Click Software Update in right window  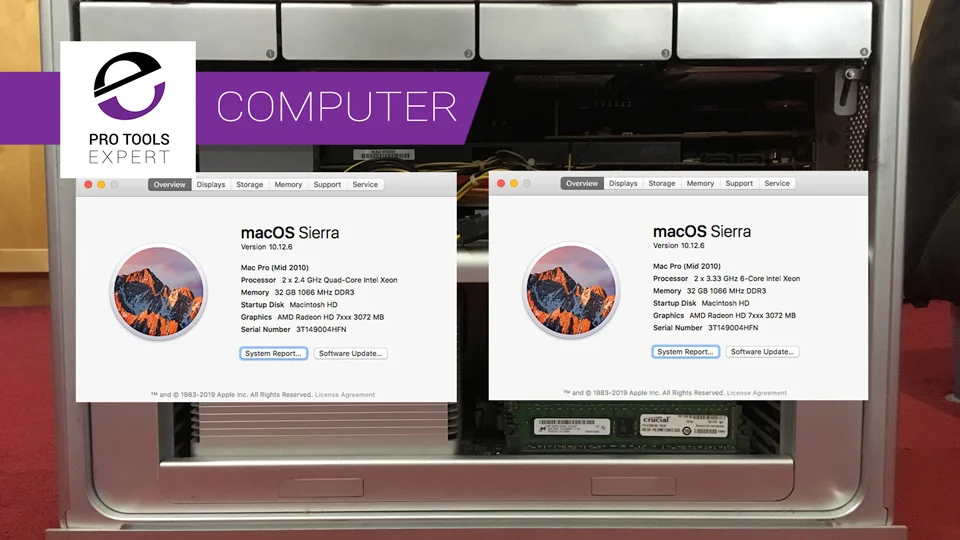point(762,351)
